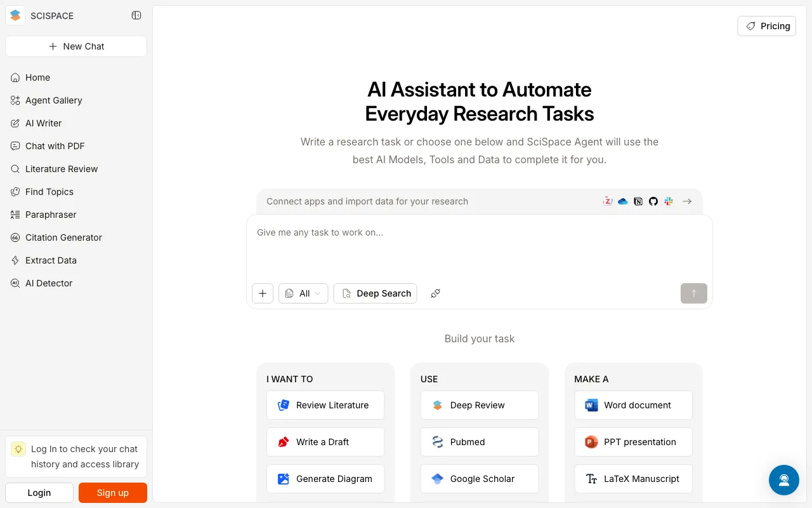This screenshot has height=508, width=812.
Task: Choose Google Scholar source
Action: coord(480,479)
